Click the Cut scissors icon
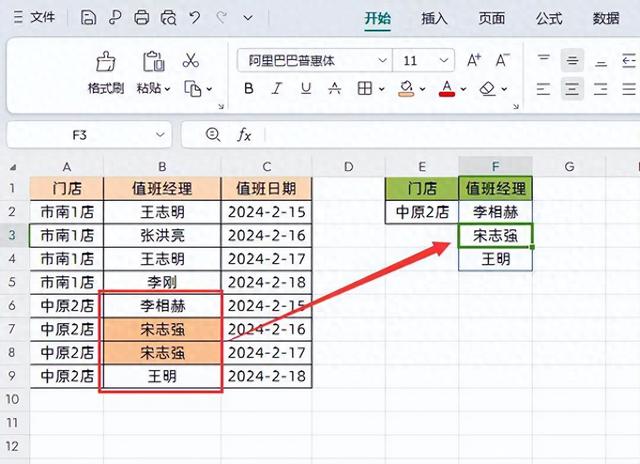Viewport: 640px width, 464px height. pos(191,60)
